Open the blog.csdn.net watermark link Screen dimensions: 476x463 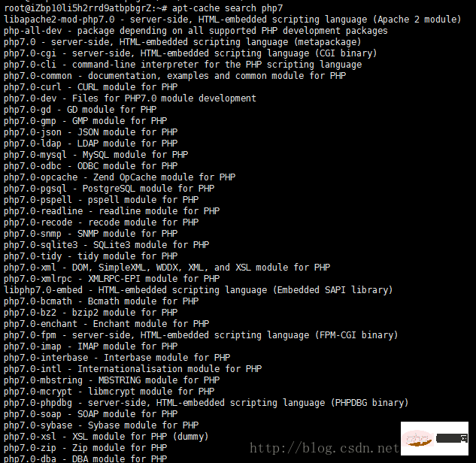click(x=324, y=448)
